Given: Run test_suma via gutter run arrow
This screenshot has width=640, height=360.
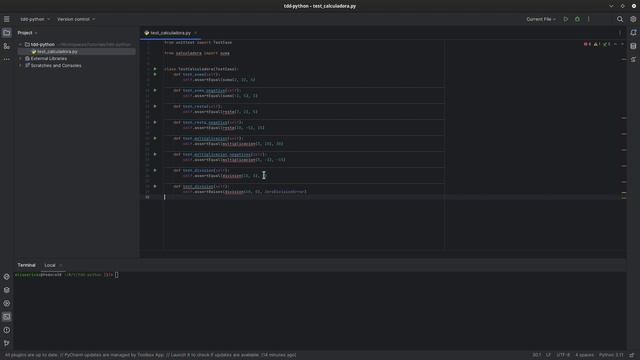Looking at the screenshot, I should point(155,74).
